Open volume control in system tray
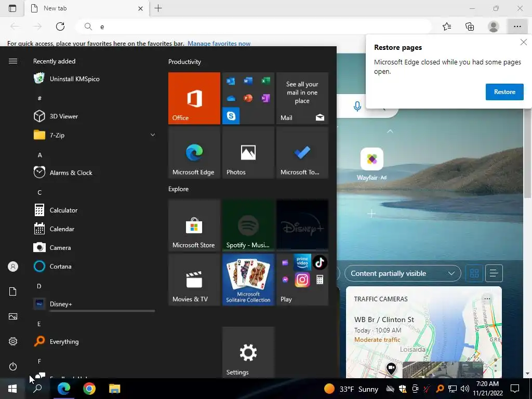532x399 pixels. coord(465,389)
